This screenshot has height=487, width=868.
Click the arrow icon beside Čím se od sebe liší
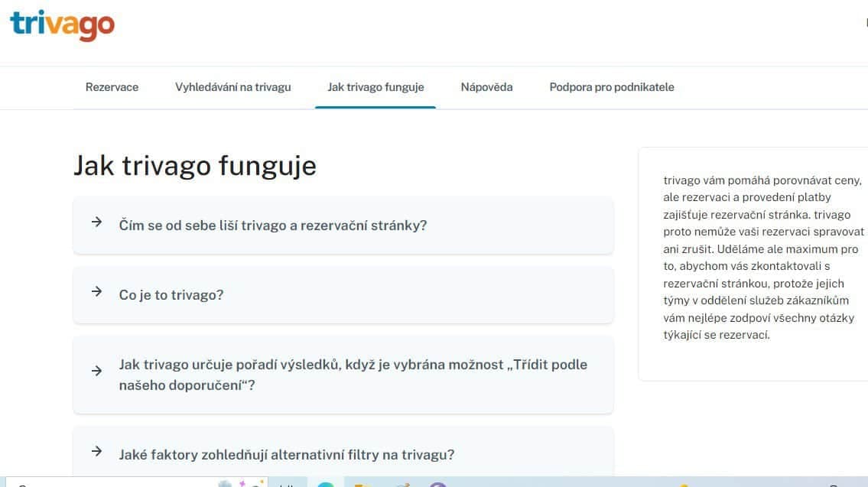(97, 222)
